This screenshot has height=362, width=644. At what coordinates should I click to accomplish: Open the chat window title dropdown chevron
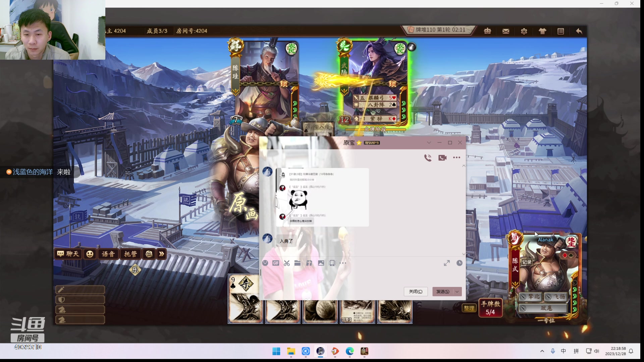pyautogui.click(x=429, y=143)
